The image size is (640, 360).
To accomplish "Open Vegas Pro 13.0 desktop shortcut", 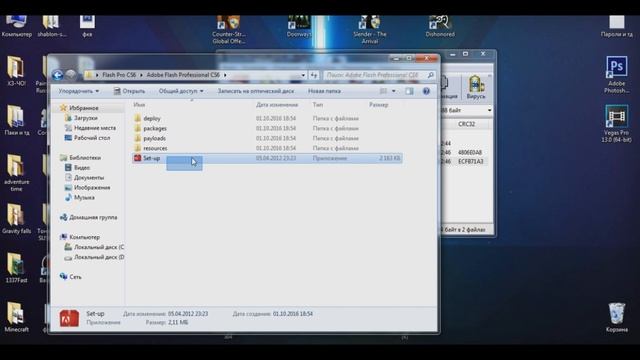I will [616, 124].
